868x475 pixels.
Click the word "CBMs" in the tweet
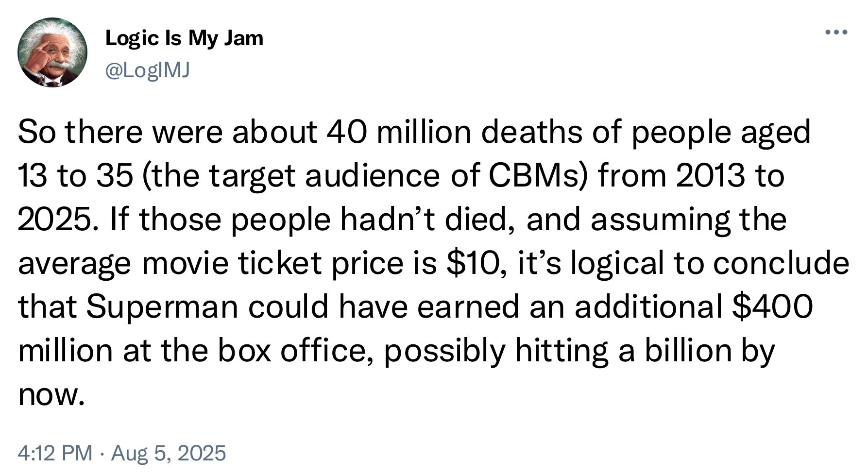[538, 175]
